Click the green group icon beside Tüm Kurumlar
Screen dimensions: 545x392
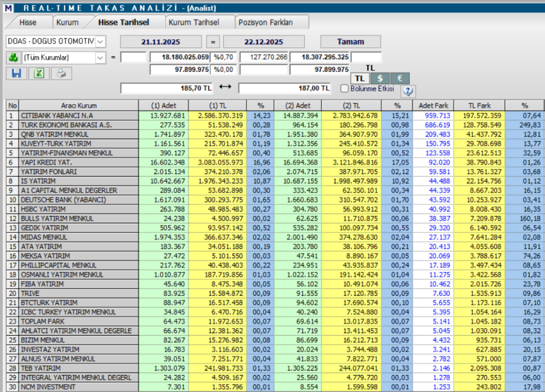(x=13, y=57)
